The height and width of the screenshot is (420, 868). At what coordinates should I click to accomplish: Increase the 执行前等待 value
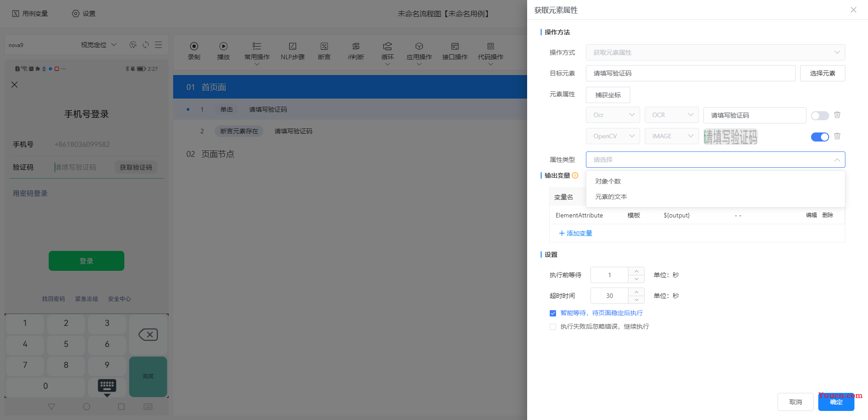pyautogui.click(x=636, y=271)
